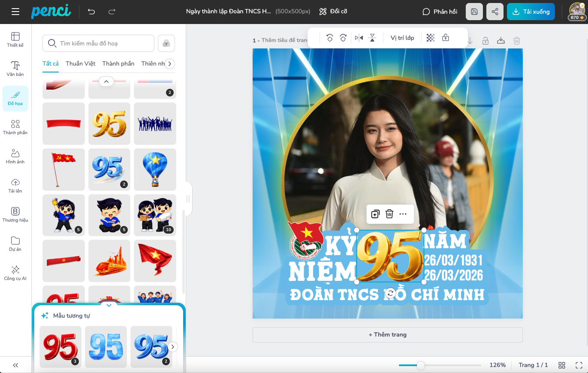Click the Thêm trang button
The width and height of the screenshot is (588, 373).
[x=387, y=334]
